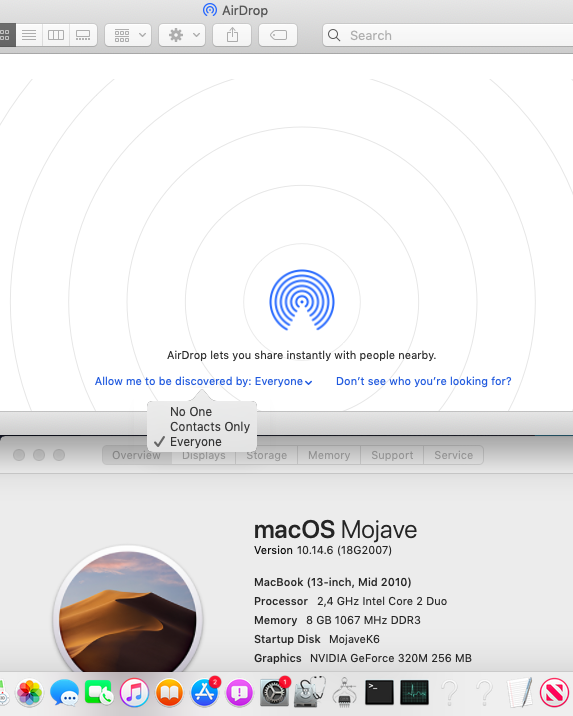The height and width of the screenshot is (716, 573).
Task: Click the Share button in Finder toolbar
Action: (232, 35)
